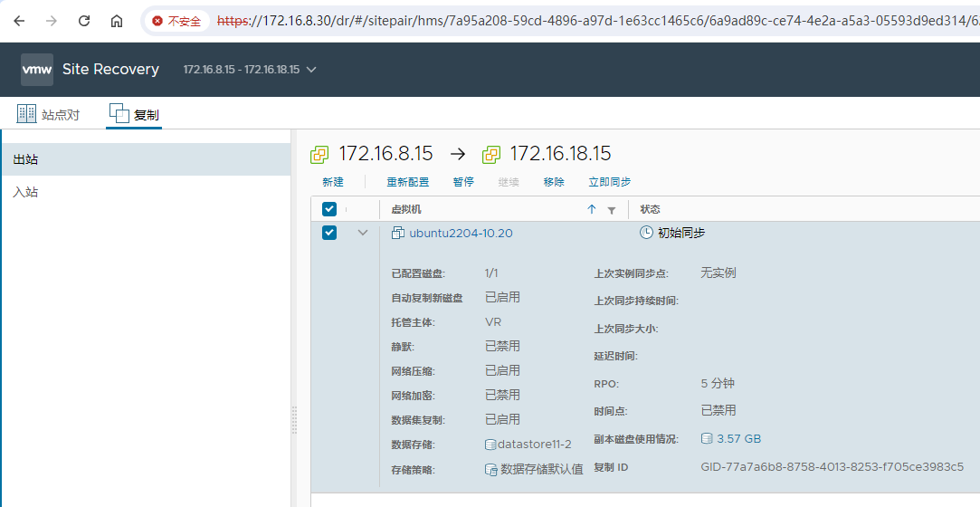Click the source vCenter icon next to 172.16.8.15
The image size is (980, 507).
pyautogui.click(x=319, y=155)
